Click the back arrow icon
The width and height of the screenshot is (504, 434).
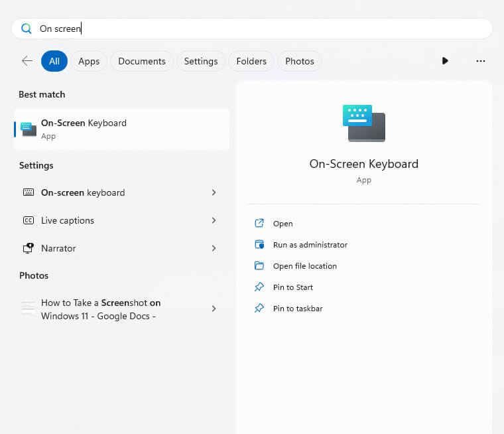tap(27, 61)
